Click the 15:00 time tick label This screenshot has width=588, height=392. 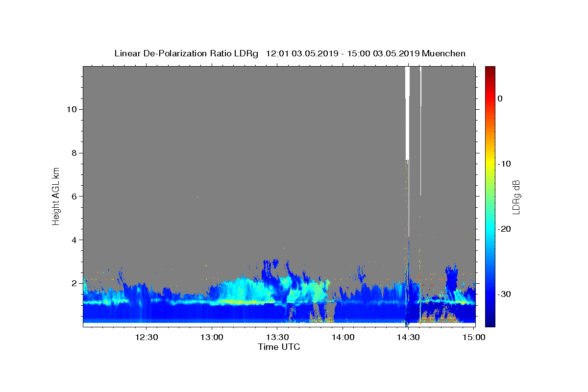click(x=473, y=337)
